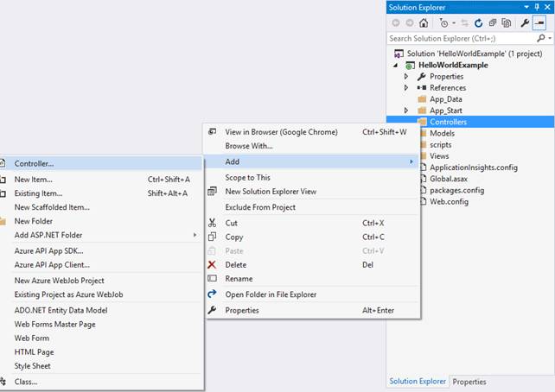Expand the References node arrow
Image resolution: width=555 pixels, height=392 pixels.
tap(405, 88)
